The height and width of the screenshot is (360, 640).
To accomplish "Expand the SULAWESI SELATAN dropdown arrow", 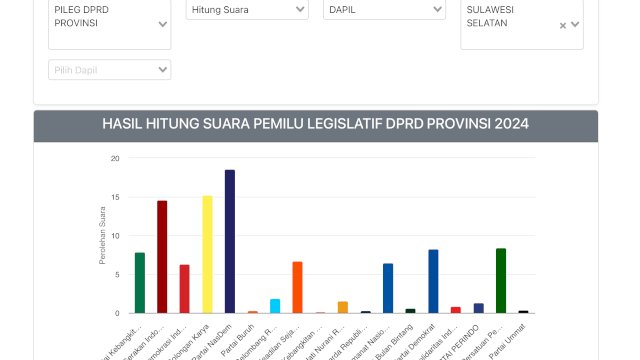I will 575,24.
